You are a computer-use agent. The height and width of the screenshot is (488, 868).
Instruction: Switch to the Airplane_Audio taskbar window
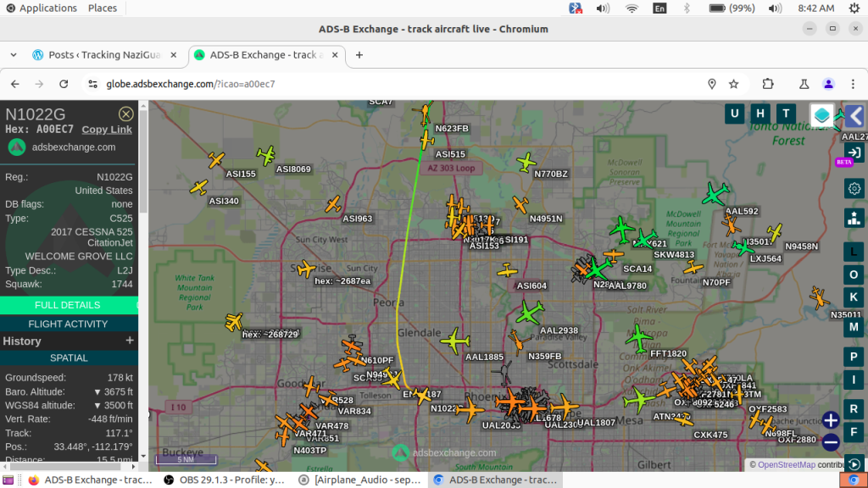[x=359, y=480]
